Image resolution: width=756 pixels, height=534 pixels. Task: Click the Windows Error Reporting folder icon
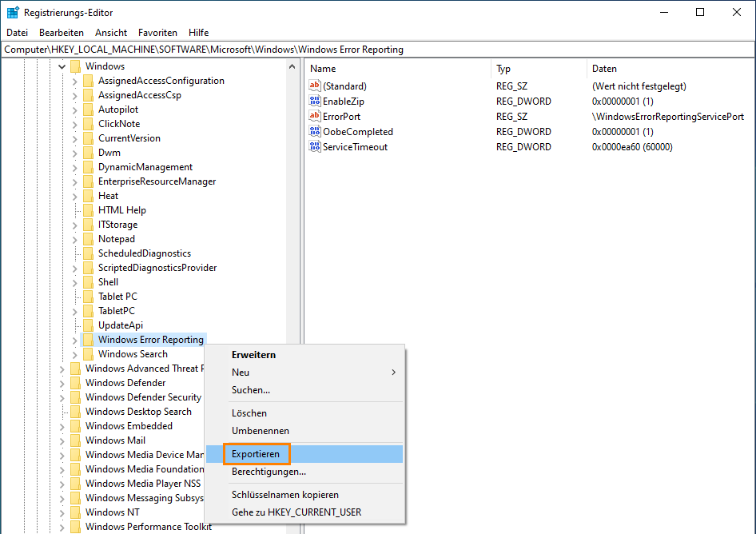88,339
